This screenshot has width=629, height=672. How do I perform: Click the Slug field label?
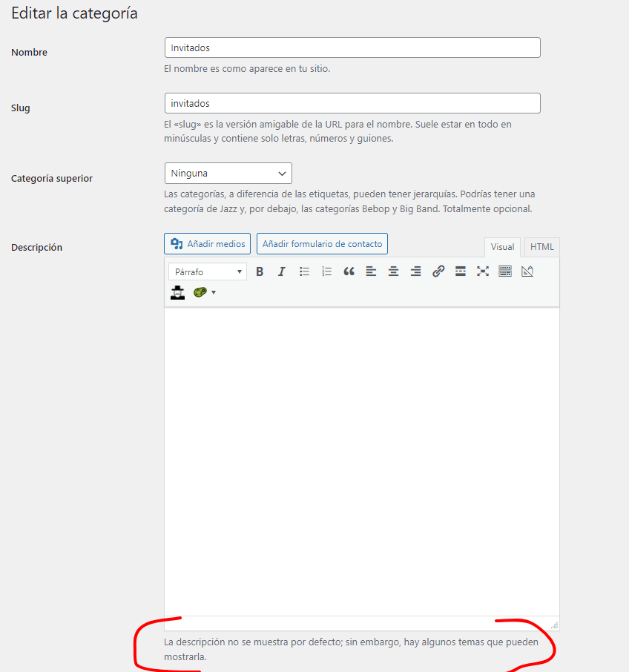tap(21, 108)
